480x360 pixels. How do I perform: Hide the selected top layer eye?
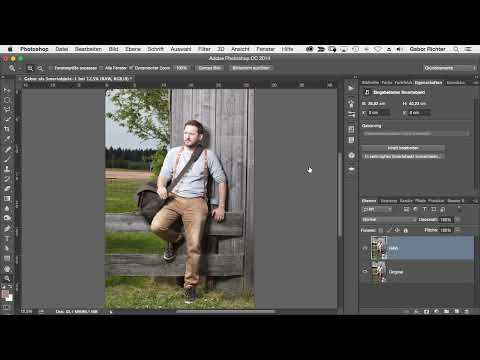[x=365, y=248]
